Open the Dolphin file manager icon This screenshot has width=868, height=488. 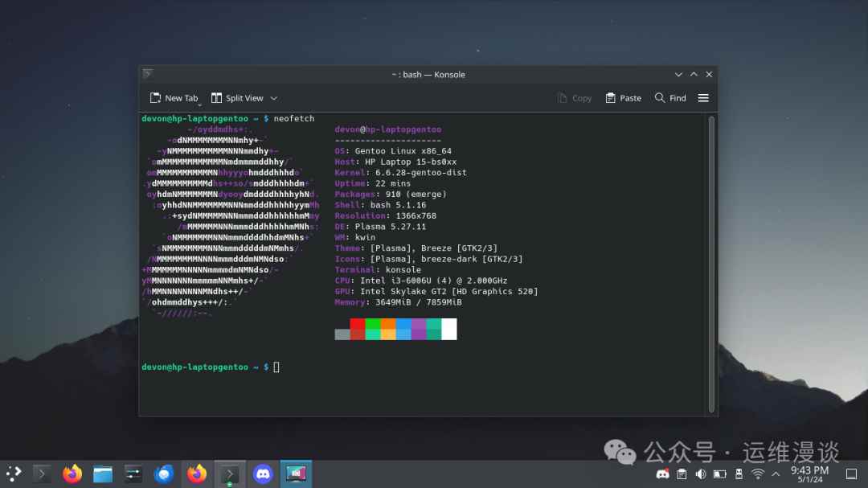coord(103,474)
